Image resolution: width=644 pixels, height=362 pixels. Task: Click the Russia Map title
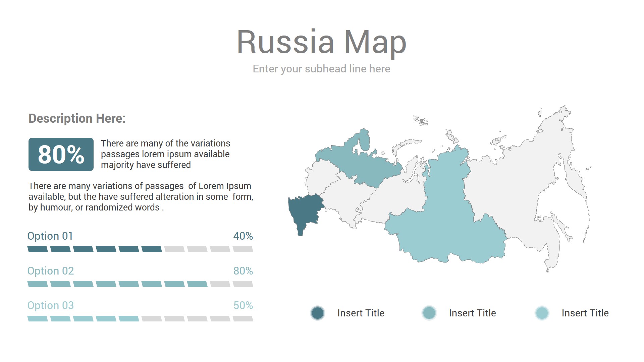[x=321, y=42]
